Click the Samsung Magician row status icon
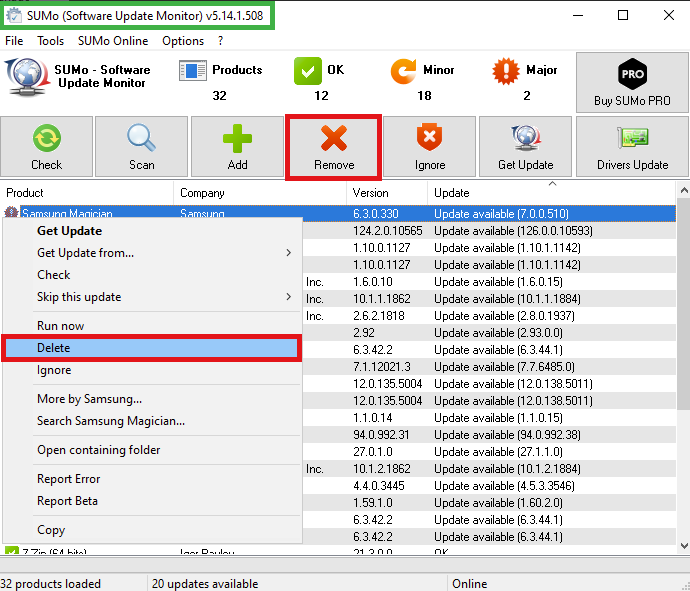The height and width of the screenshot is (591, 690). (x=11, y=212)
